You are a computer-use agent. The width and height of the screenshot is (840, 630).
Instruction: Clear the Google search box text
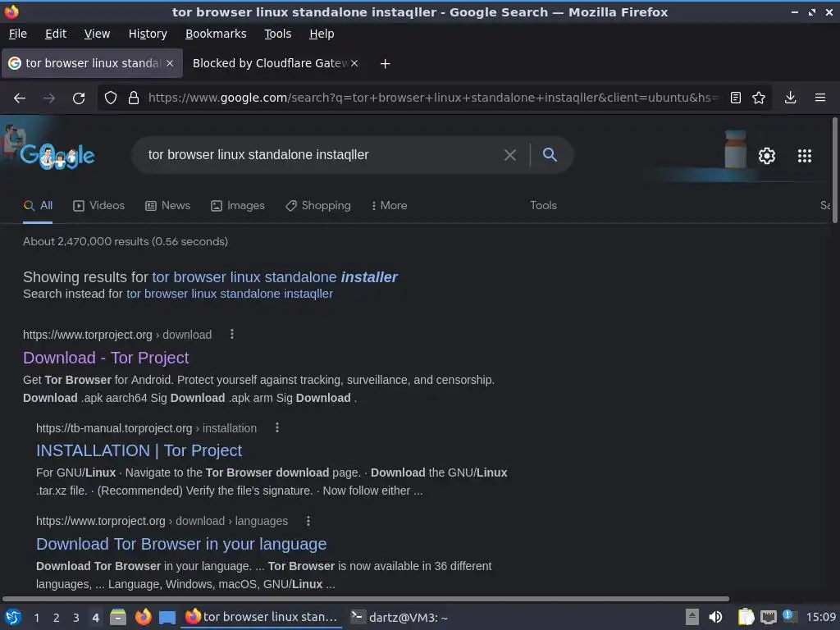click(510, 155)
